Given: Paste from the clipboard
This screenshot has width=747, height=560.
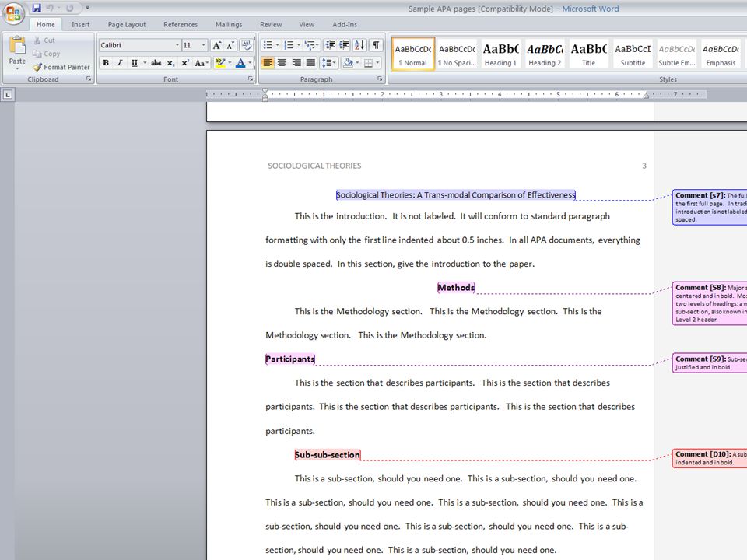Looking at the screenshot, I should (17, 53).
